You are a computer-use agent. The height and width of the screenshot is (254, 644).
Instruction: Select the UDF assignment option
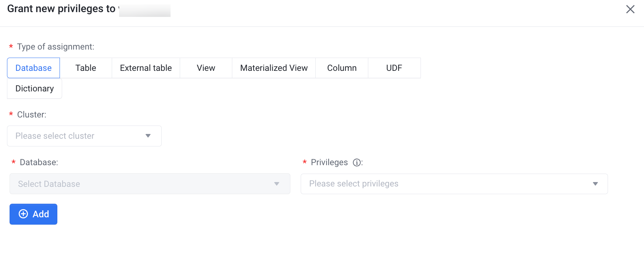394,68
